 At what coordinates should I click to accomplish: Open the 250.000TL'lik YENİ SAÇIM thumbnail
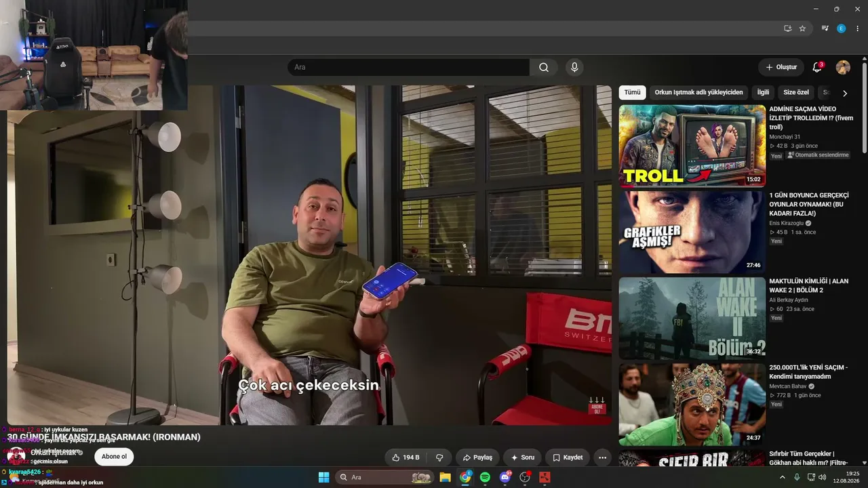(x=692, y=405)
